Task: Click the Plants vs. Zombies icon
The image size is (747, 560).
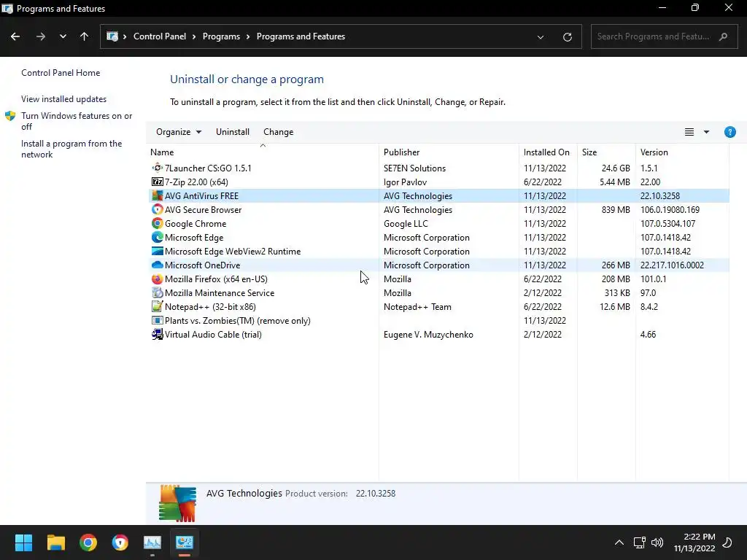Action: coord(158,321)
